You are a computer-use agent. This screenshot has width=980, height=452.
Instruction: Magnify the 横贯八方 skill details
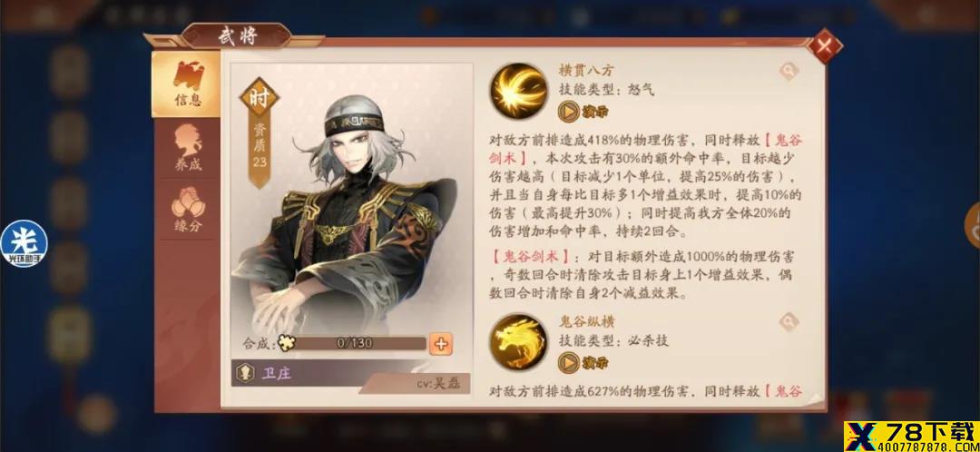789,72
